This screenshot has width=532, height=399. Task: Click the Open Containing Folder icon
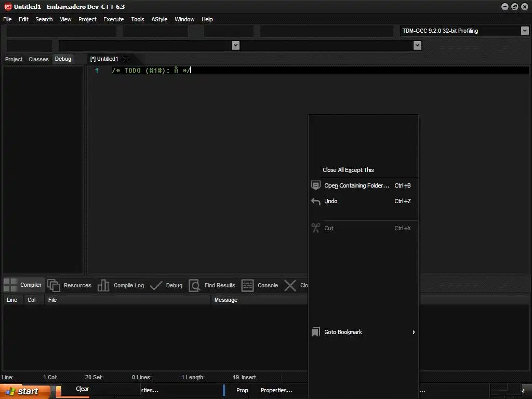point(315,185)
